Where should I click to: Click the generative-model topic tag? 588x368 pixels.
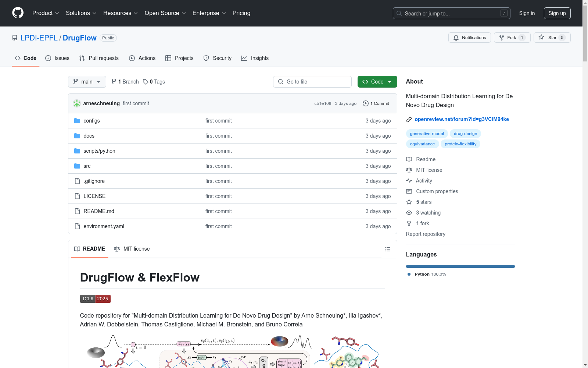tap(427, 134)
